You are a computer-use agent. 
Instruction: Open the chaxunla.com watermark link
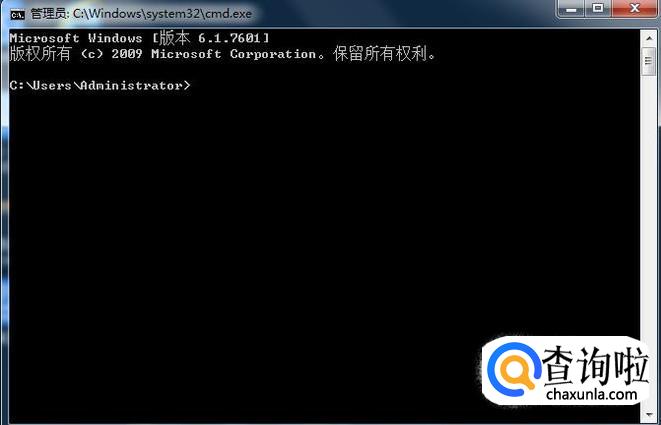(591, 395)
